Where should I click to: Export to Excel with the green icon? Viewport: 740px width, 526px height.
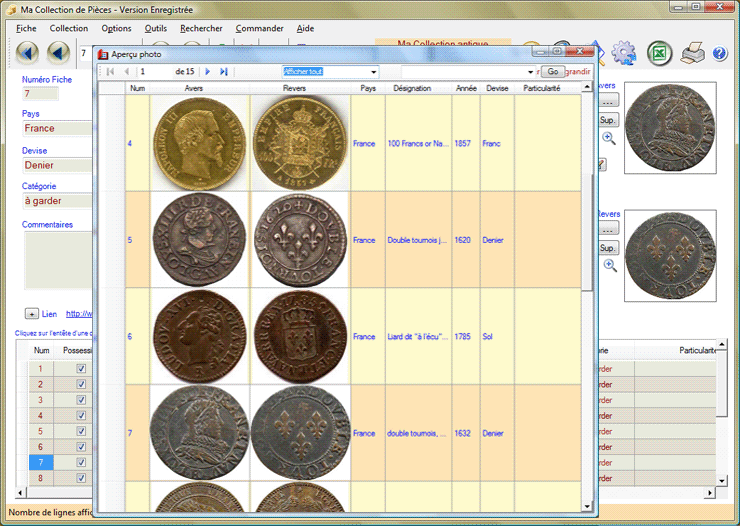[659, 53]
